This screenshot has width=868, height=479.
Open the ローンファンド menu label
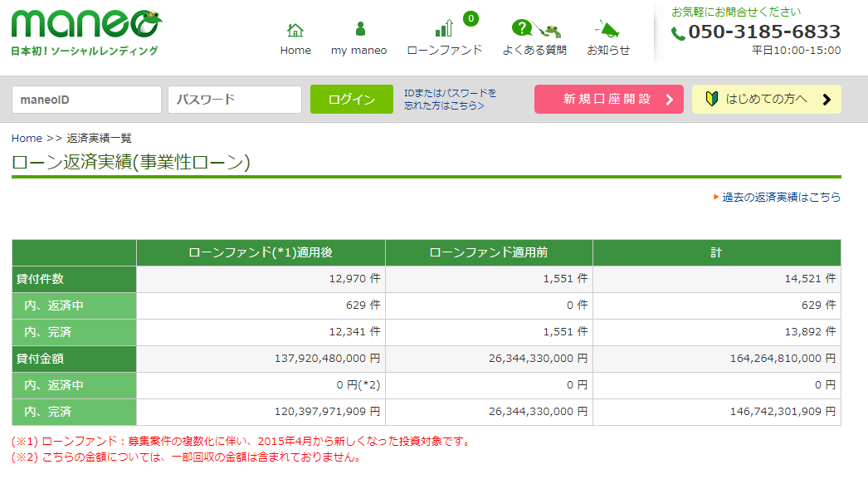pyautogui.click(x=445, y=51)
